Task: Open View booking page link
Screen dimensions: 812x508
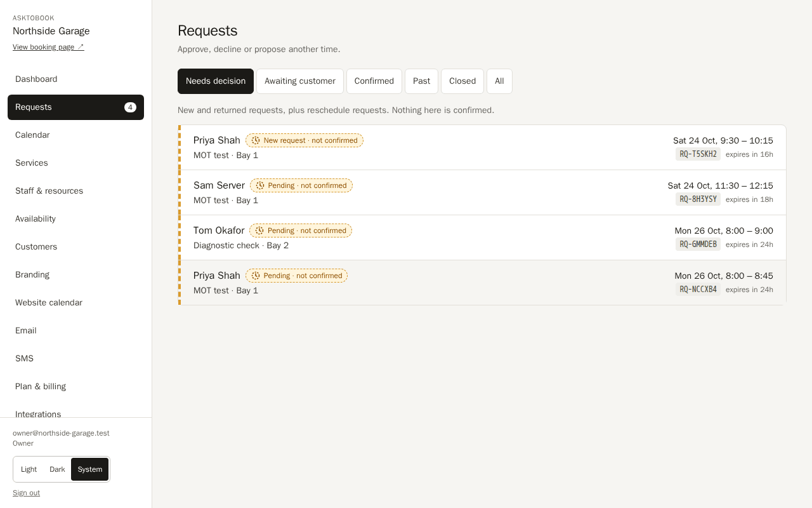Action: pyautogui.click(x=48, y=47)
